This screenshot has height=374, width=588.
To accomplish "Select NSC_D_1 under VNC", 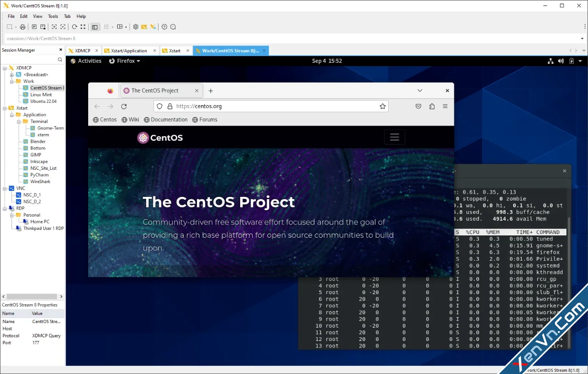I will [32, 195].
